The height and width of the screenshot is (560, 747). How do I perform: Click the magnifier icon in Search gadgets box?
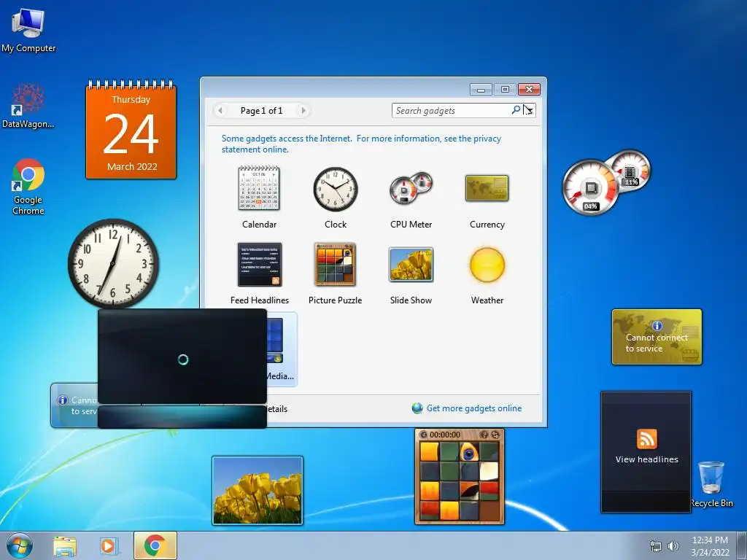tap(516, 111)
